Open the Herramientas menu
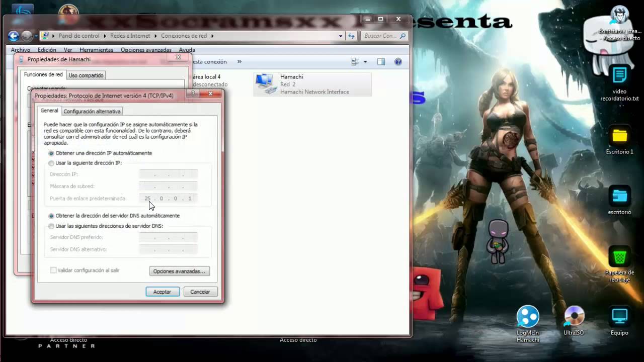 click(x=96, y=50)
